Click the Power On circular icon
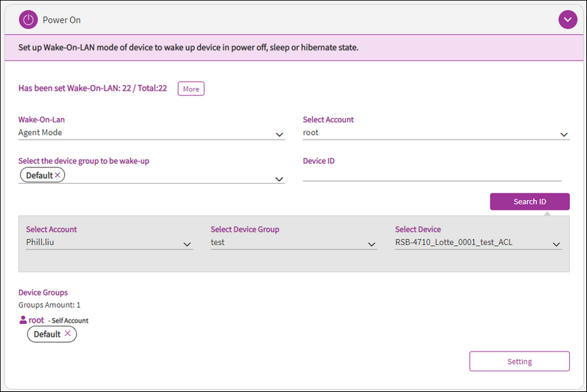 click(x=28, y=20)
